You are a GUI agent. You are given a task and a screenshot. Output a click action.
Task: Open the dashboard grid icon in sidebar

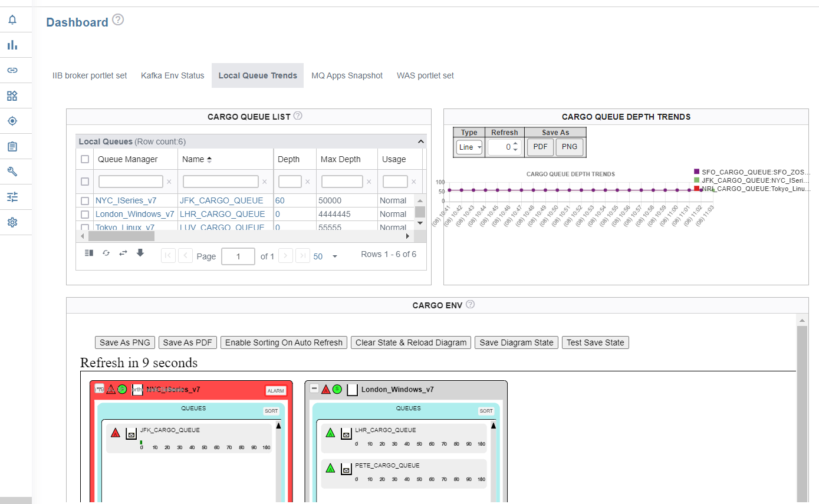point(12,95)
